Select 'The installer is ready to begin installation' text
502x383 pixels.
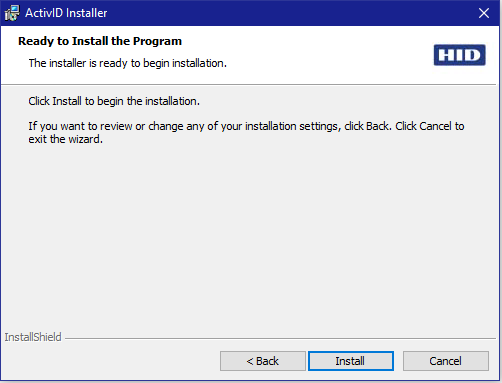click(128, 63)
